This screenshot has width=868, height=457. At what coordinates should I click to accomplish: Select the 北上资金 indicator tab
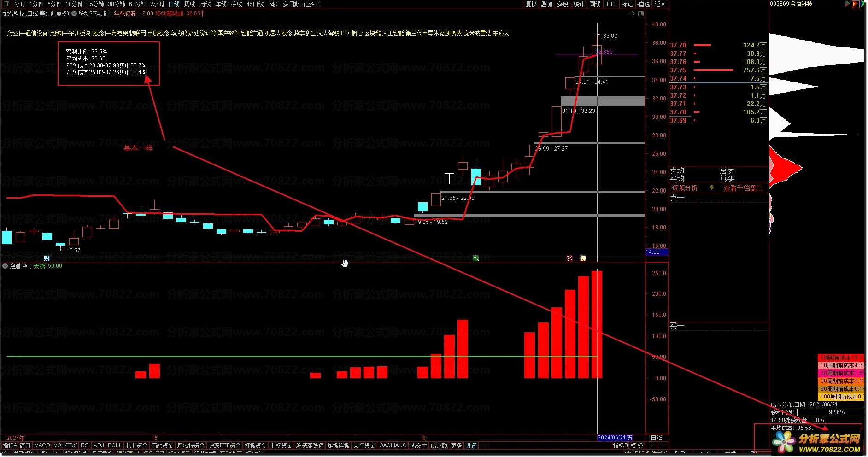[136, 445]
